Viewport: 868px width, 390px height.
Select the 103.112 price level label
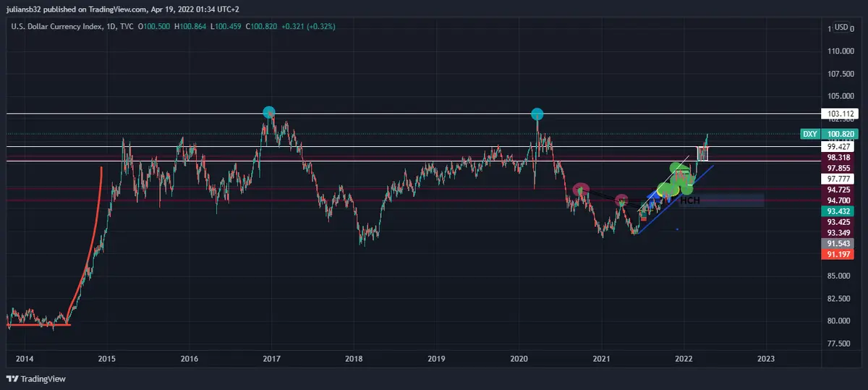click(838, 114)
